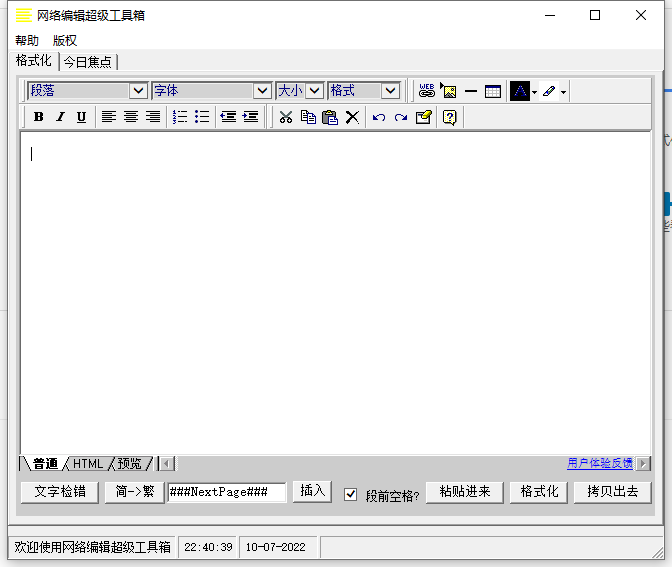Viewport: 672px width, 567px height.
Task: Click the yellow application icon in title bar
Action: coord(24,15)
